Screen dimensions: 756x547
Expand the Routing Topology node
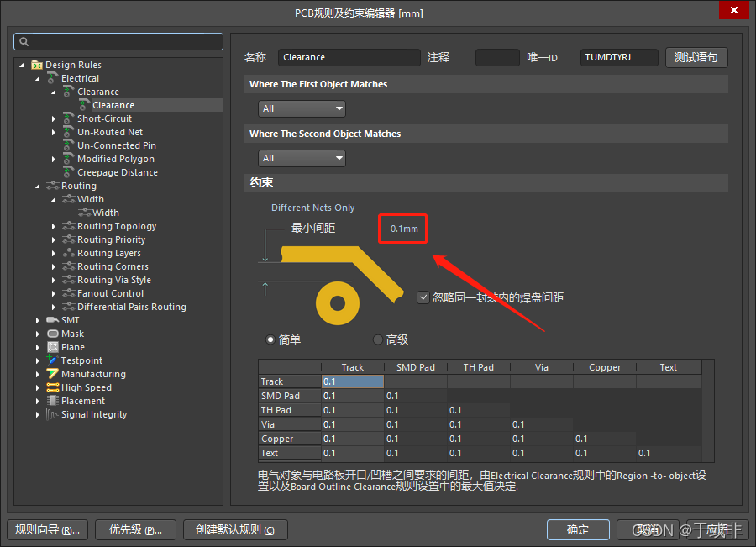[x=54, y=226]
